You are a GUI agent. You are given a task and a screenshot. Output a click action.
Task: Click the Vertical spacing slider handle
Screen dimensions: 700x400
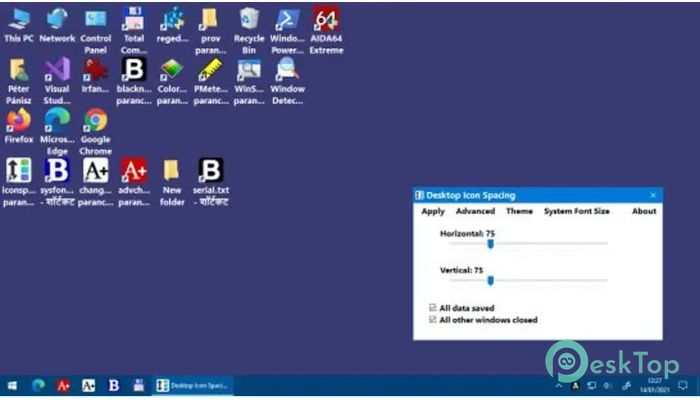pos(490,280)
